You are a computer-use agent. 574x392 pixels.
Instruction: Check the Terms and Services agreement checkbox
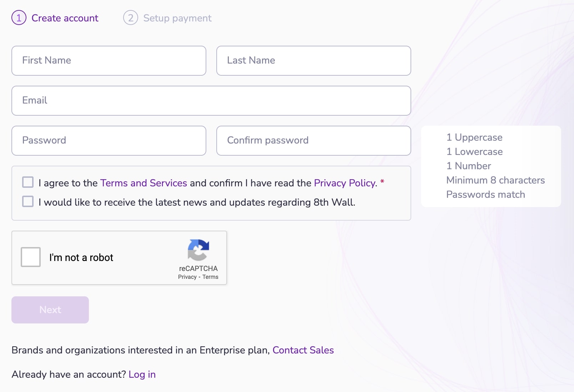coord(28,182)
